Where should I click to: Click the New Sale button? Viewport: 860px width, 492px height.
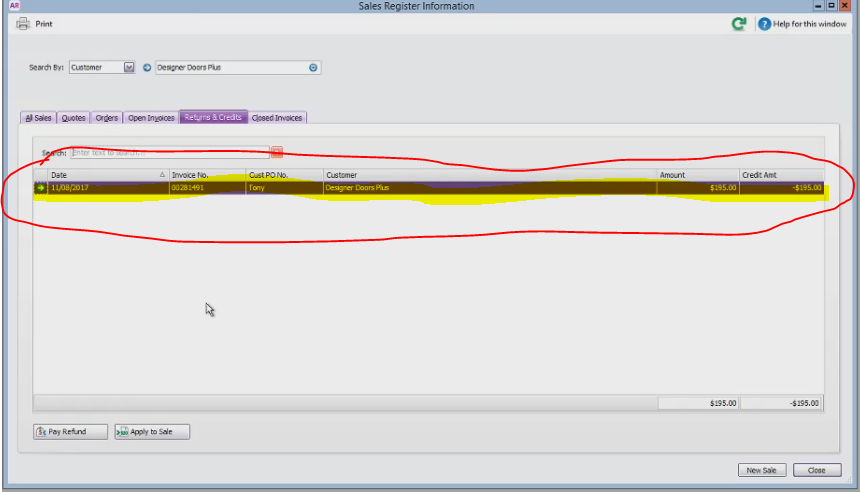click(x=762, y=470)
